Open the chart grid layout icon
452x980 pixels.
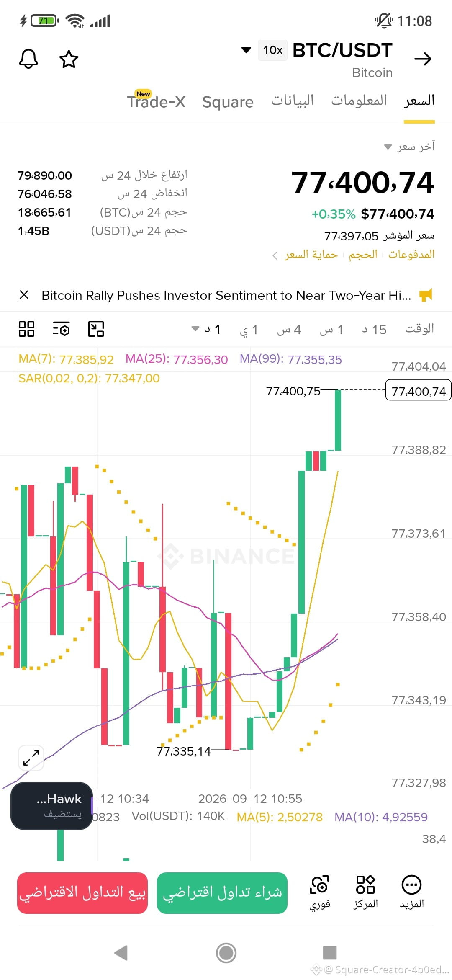click(x=26, y=329)
